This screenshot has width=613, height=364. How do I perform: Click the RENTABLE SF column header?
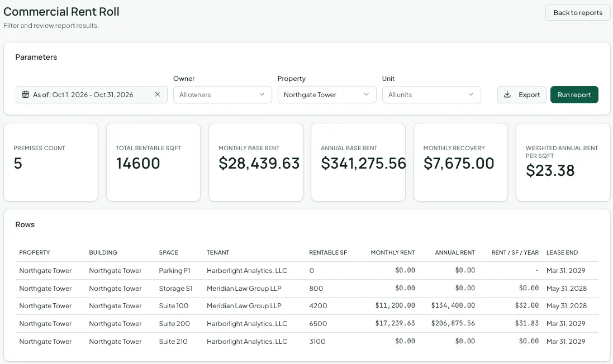point(328,252)
